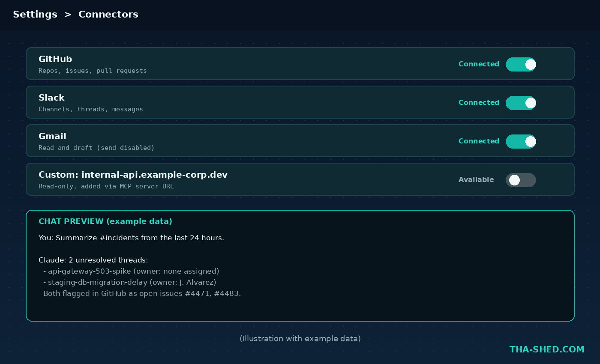The width and height of the screenshot is (600, 364).
Task: Turn off the Slack connector switch
Action: [x=521, y=103]
